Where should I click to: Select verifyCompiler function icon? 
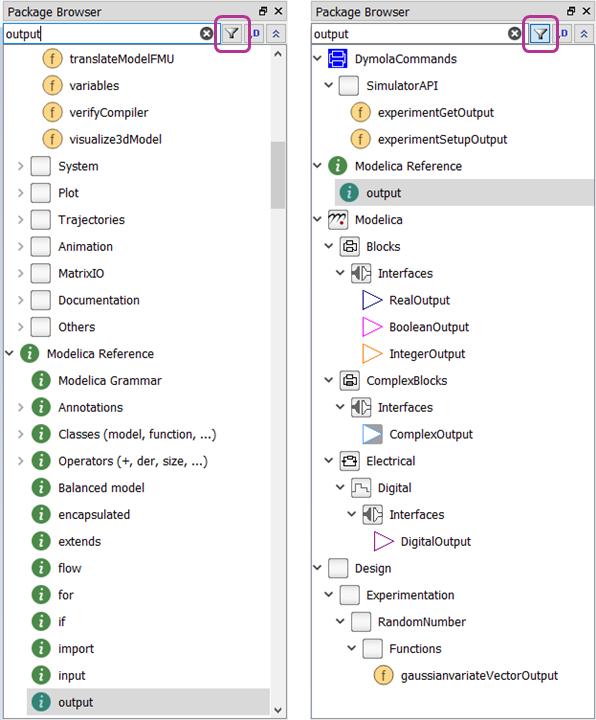tap(52, 112)
